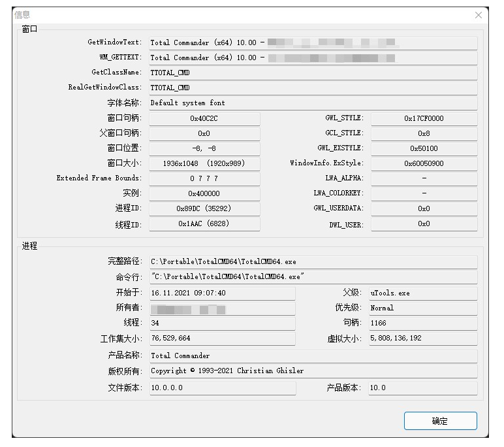Screen dimensions: 504x447
Task: Click the LWA_ALPHA value field
Action: point(424,178)
